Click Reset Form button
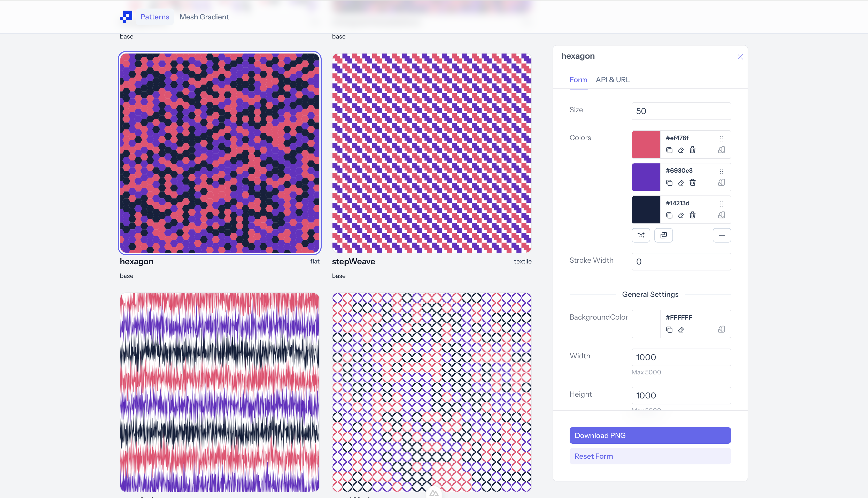 pos(650,456)
